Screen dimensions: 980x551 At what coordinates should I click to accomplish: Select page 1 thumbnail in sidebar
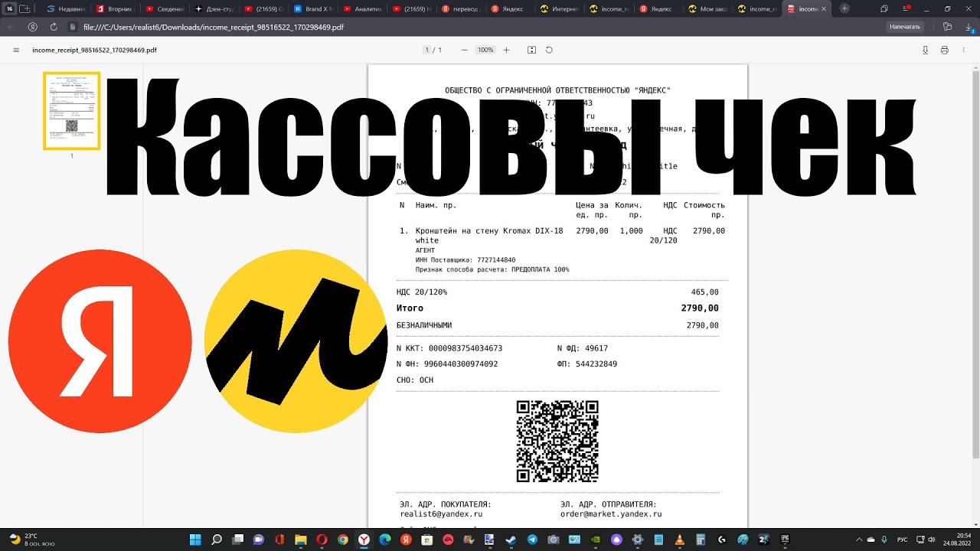click(71, 111)
